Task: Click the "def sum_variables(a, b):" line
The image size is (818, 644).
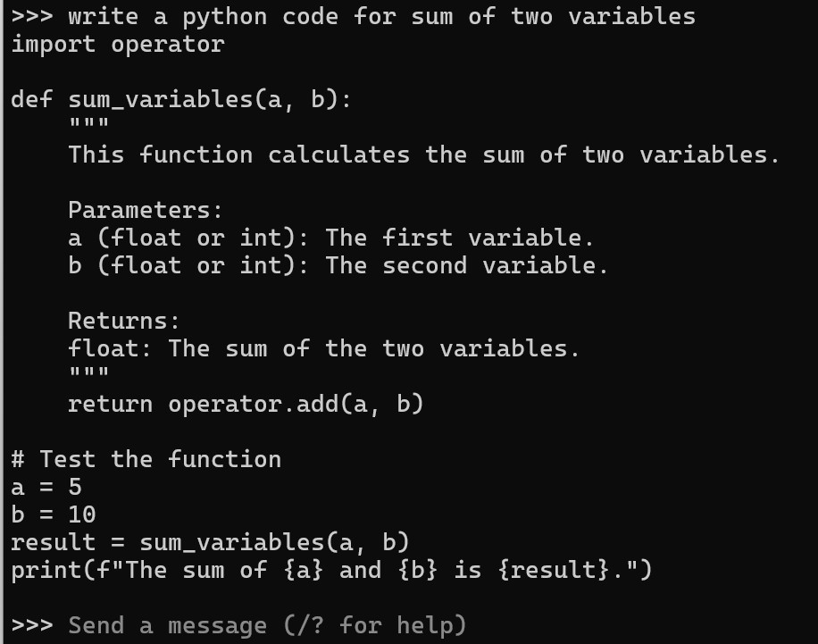Action: 181,99
